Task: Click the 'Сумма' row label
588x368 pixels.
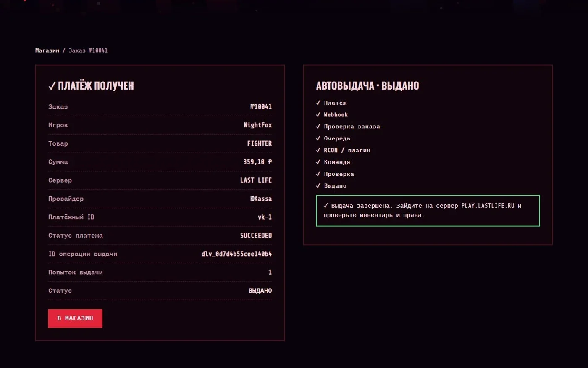Action: [x=58, y=162]
